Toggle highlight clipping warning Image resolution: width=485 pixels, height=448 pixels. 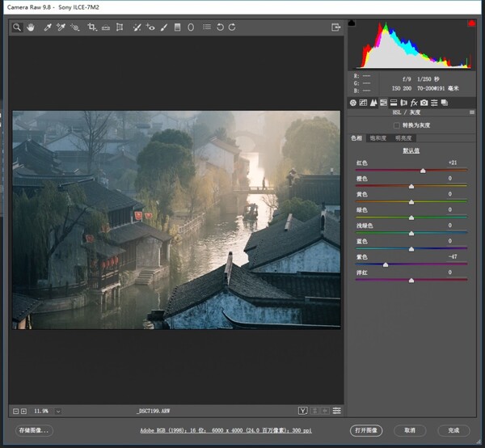(x=471, y=23)
